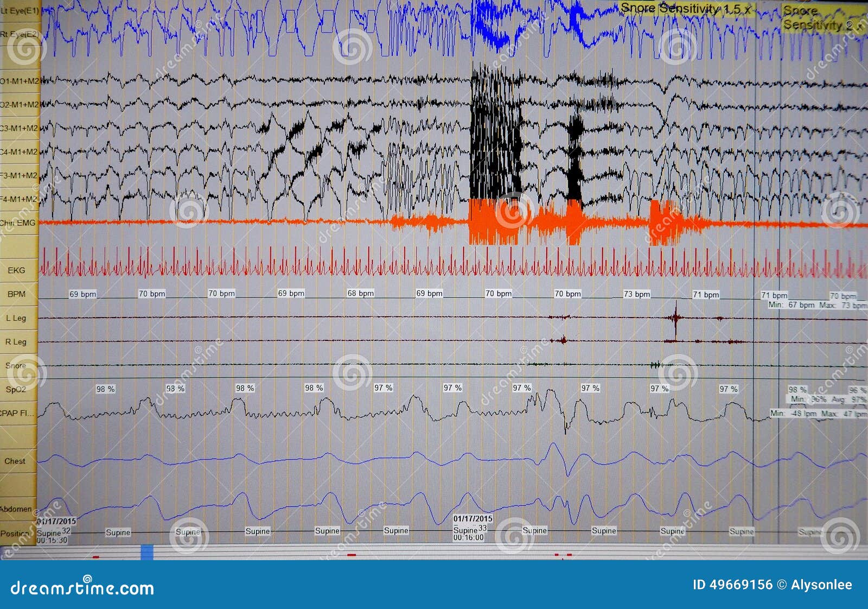Click the Snore Sensitivity 1.5 x annotation

point(686,9)
